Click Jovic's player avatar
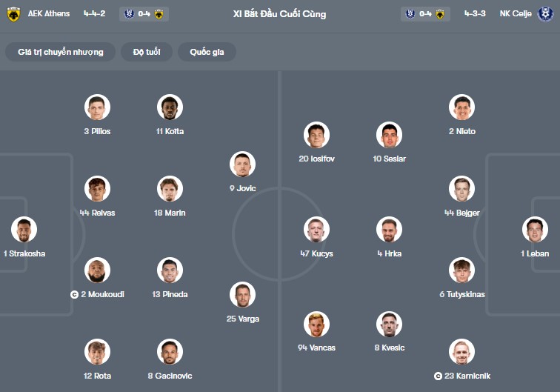Image resolution: width=560 pixels, height=392 pixels. 242,165
